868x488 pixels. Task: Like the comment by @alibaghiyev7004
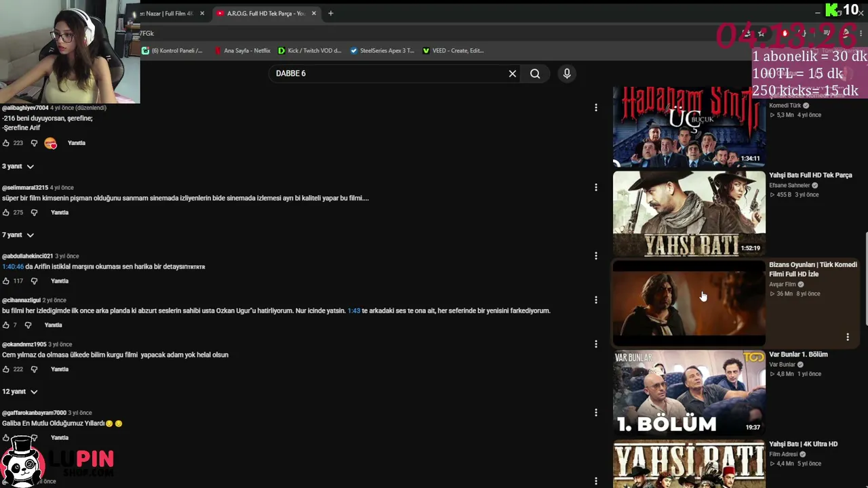[x=6, y=143]
